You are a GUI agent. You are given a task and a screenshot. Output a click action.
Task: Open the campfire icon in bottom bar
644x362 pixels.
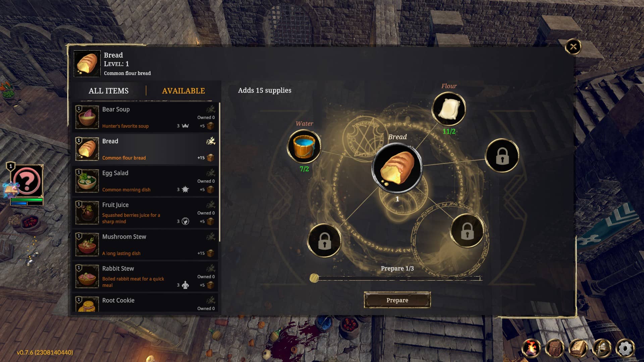[531, 348]
